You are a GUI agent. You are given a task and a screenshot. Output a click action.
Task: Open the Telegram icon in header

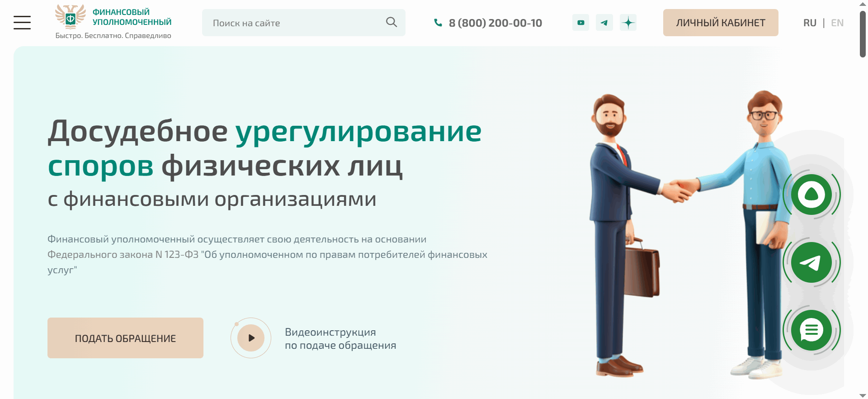tap(604, 23)
